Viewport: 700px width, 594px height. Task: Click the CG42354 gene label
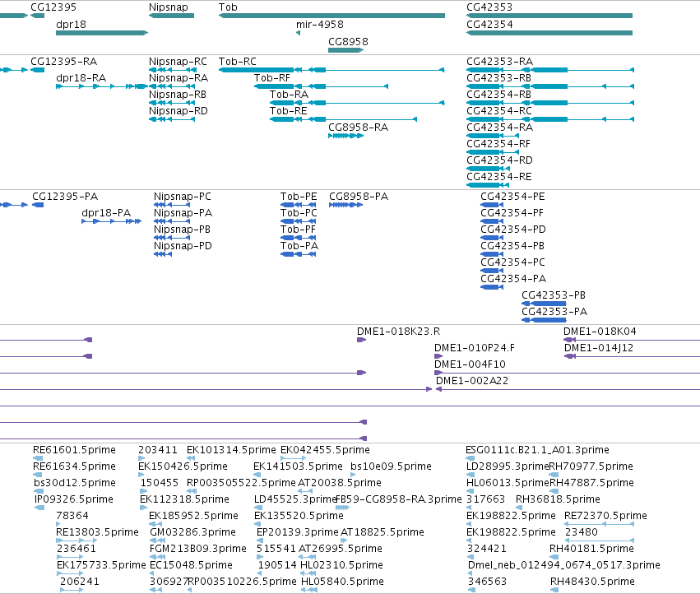489,24
